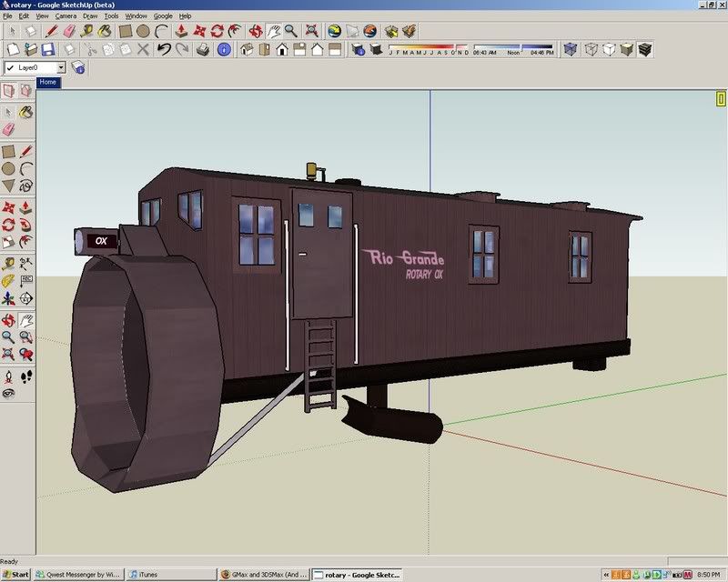Screen dimensions: 728x582
Task: Switch to Wireframe face style
Action: 591,49
